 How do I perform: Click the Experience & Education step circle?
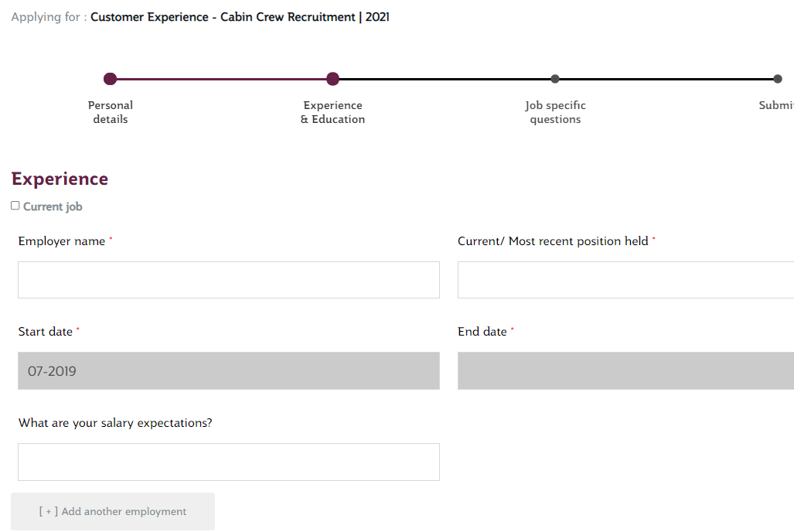point(332,79)
